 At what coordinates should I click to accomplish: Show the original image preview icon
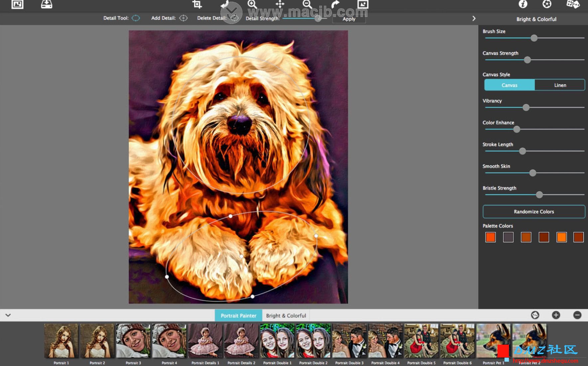(363, 4)
